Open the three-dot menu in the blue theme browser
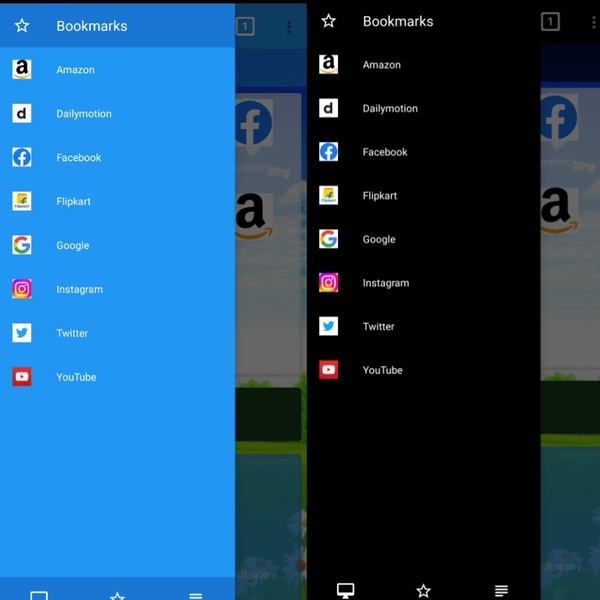The width and height of the screenshot is (600, 600). (289, 27)
